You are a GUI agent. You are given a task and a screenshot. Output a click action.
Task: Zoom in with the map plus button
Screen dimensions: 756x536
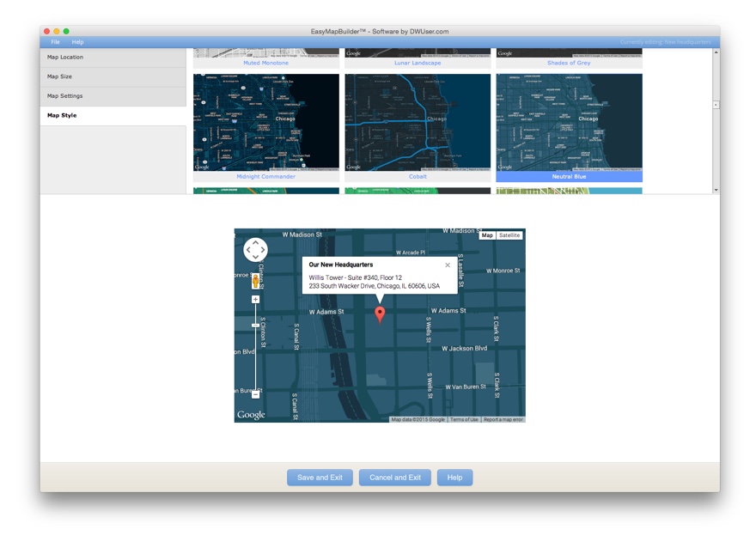tap(255, 300)
